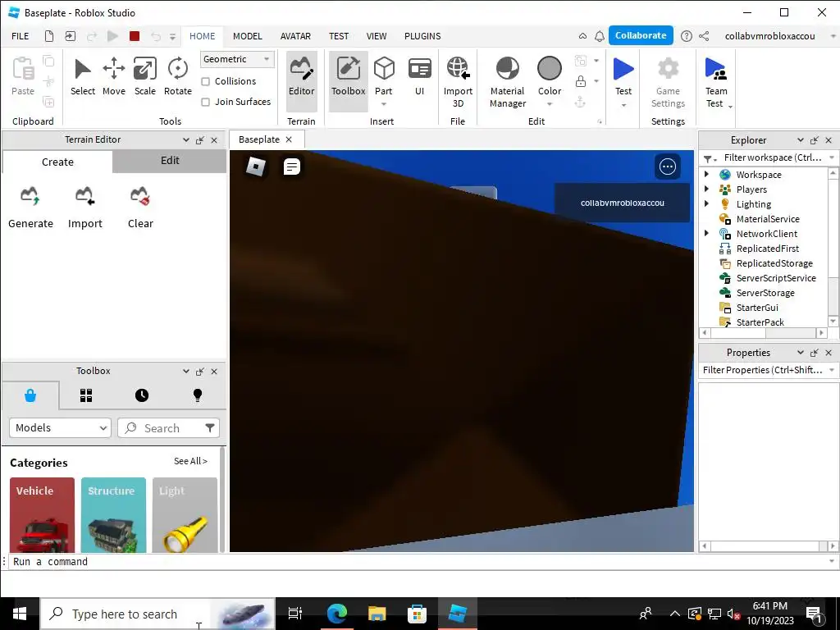
Task: Switch to the TEST ribbon tab
Action: tap(339, 36)
